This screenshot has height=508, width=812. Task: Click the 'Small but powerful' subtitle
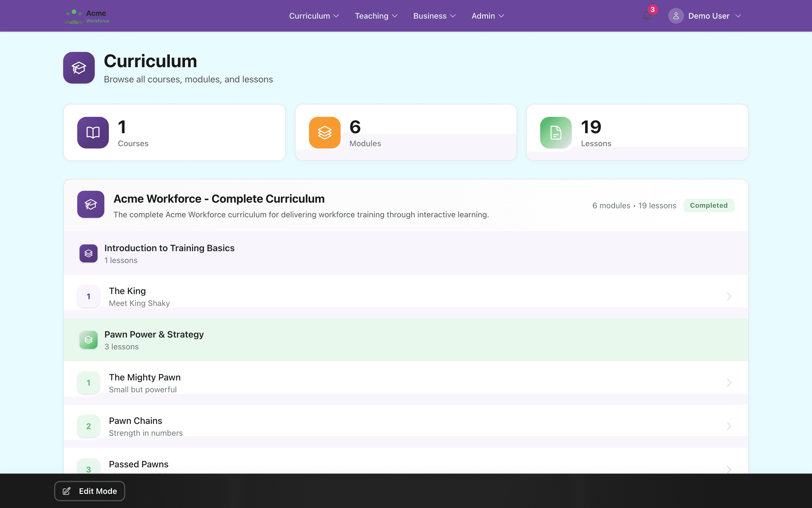coord(143,389)
